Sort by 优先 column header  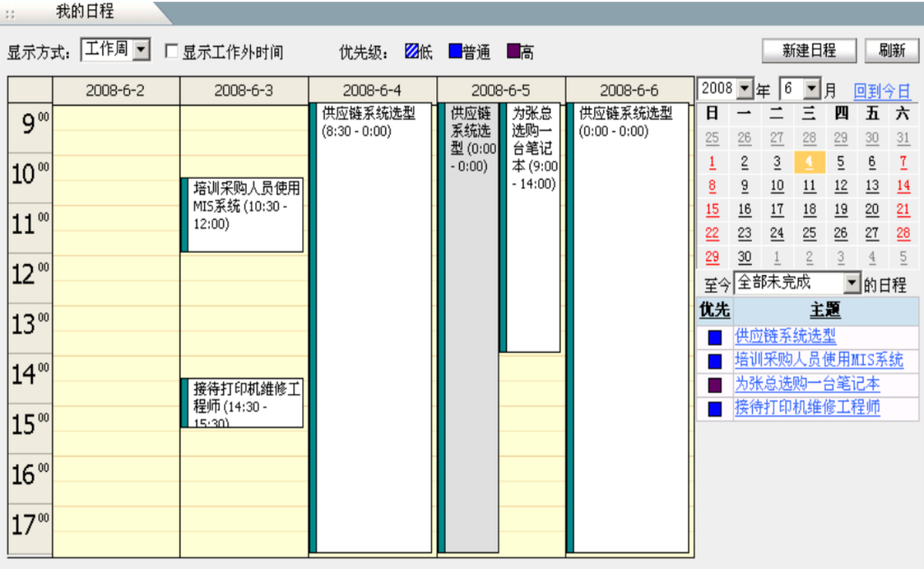(714, 311)
